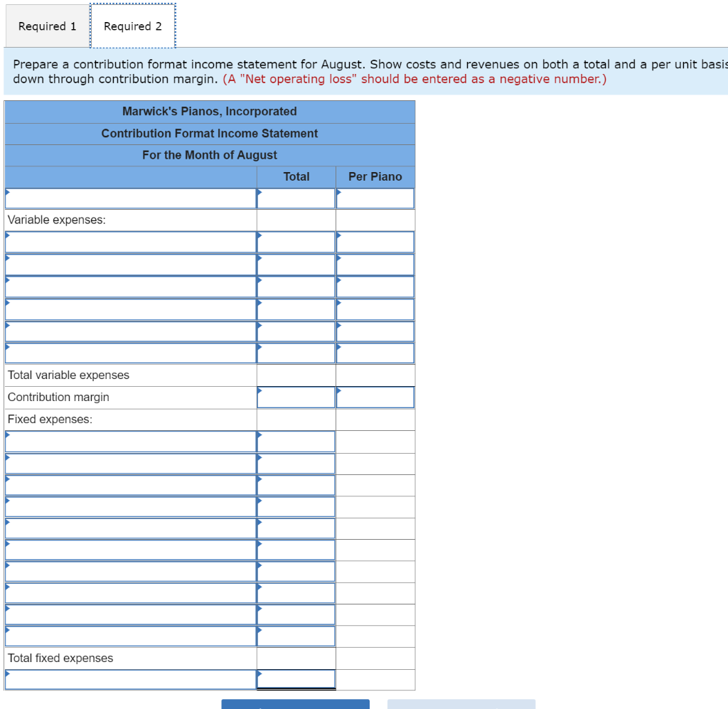
Task: Open the net operating income label dropdown below Total fixed expenses
Action: point(131,679)
